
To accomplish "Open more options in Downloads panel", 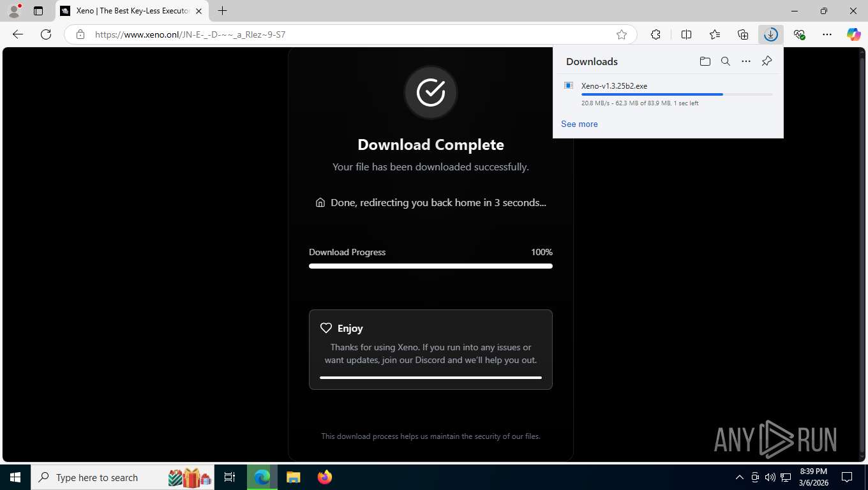I will pos(746,61).
